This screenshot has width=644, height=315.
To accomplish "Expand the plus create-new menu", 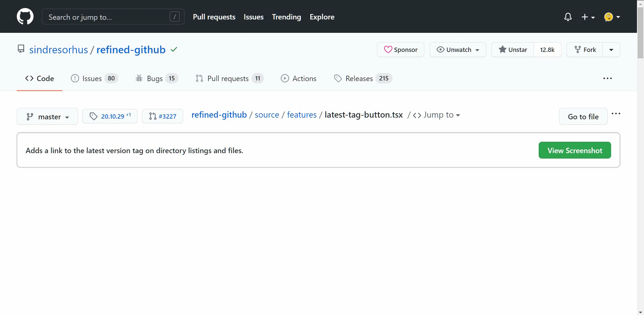I will tap(588, 17).
